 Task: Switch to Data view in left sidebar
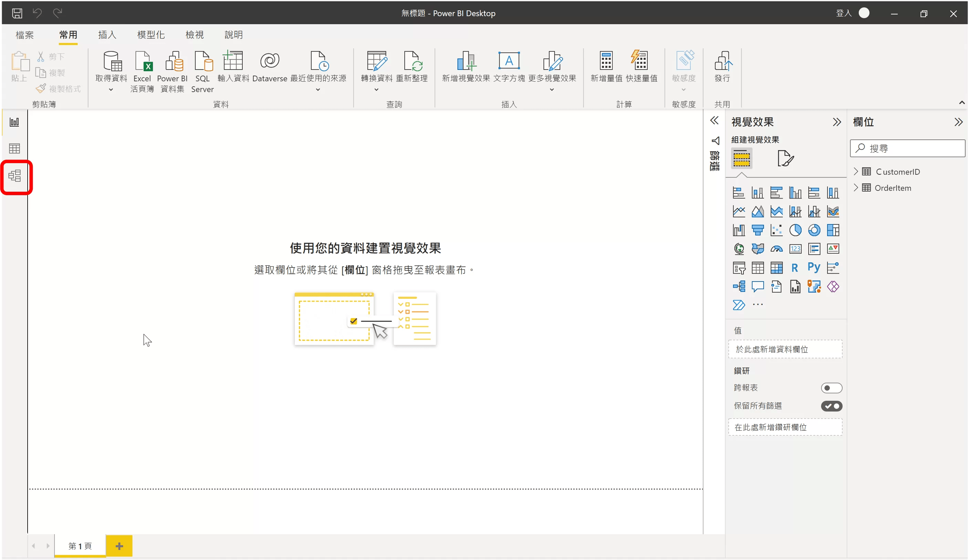click(14, 148)
